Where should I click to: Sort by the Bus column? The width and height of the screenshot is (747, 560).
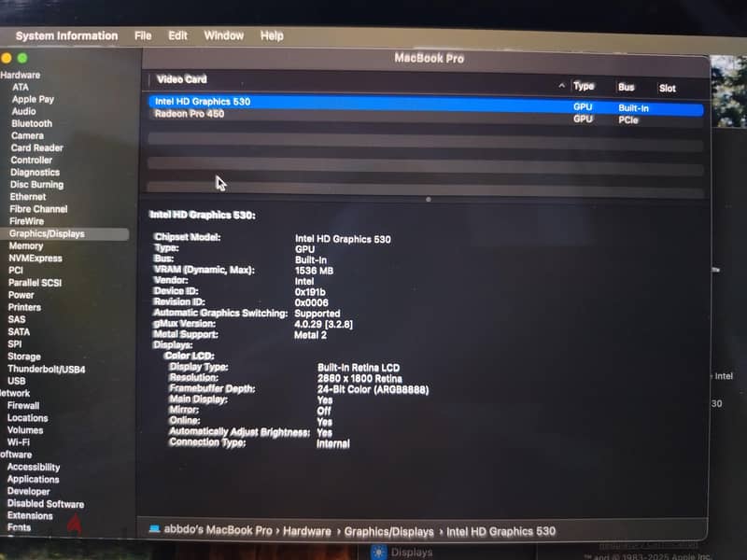(x=626, y=87)
